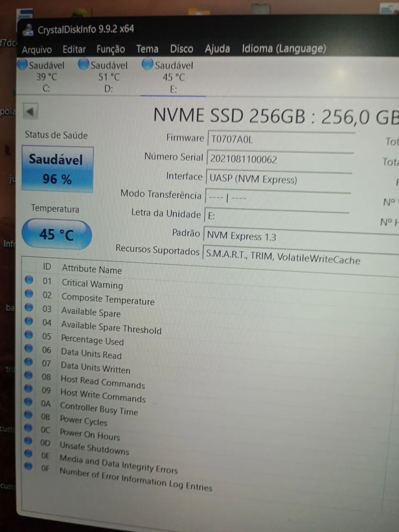Viewport: 399px width, 532px height.
Task: Open the Ajuda menu
Action: coord(217,49)
